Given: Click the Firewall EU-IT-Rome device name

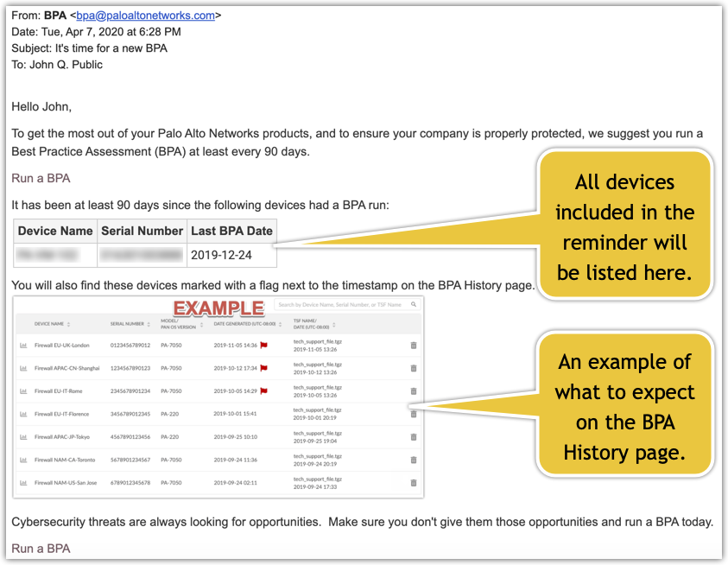Looking at the screenshot, I should click(x=59, y=391).
